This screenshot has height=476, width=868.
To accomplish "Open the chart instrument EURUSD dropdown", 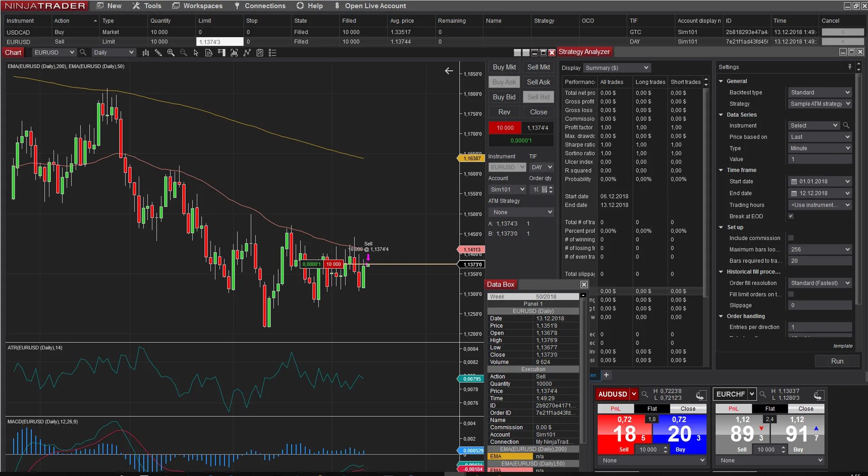I will tap(54, 53).
